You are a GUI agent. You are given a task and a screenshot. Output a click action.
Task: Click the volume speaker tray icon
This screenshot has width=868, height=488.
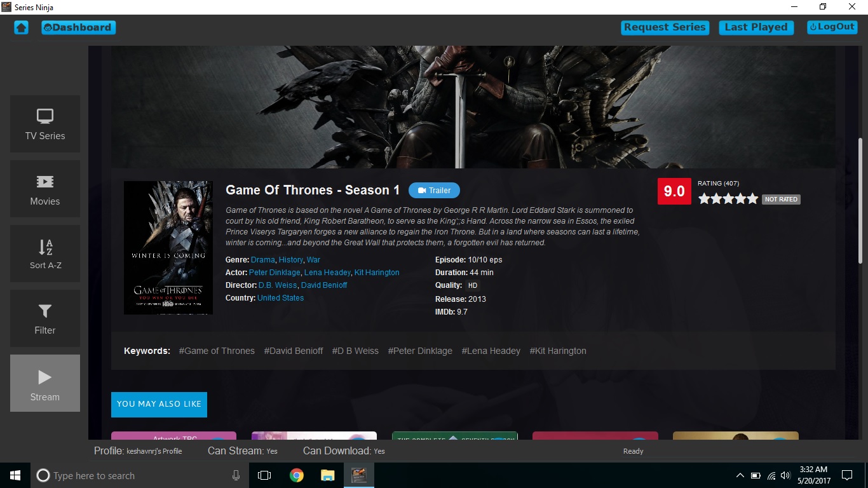tap(786, 475)
